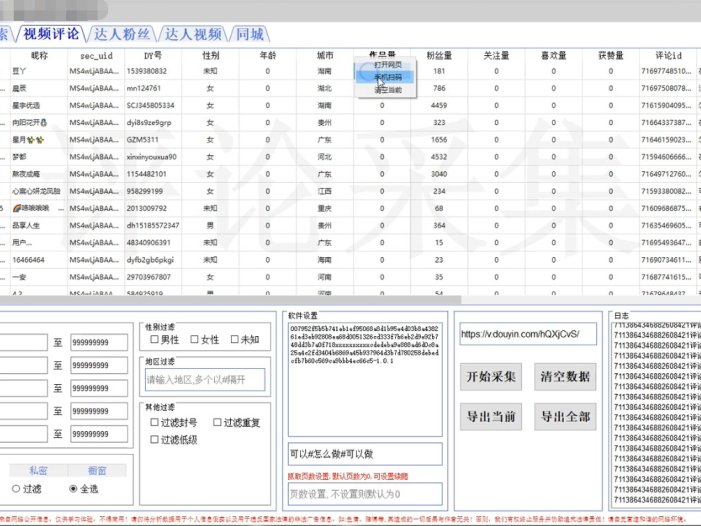Screen dimensions: 701x526
Task: Select the DY号 cell dyi8s9ze9grp
Action: pyautogui.click(x=153, y=122)
